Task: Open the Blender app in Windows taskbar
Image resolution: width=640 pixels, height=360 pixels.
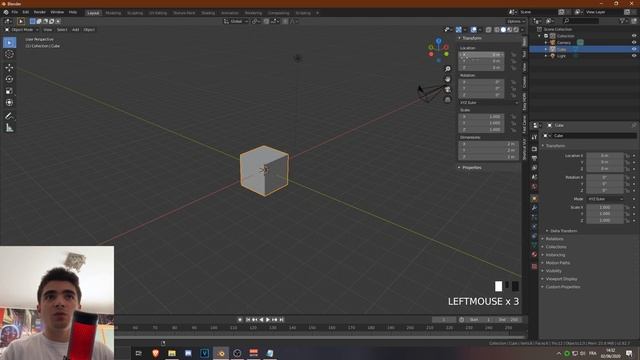Action: (221, 353)
